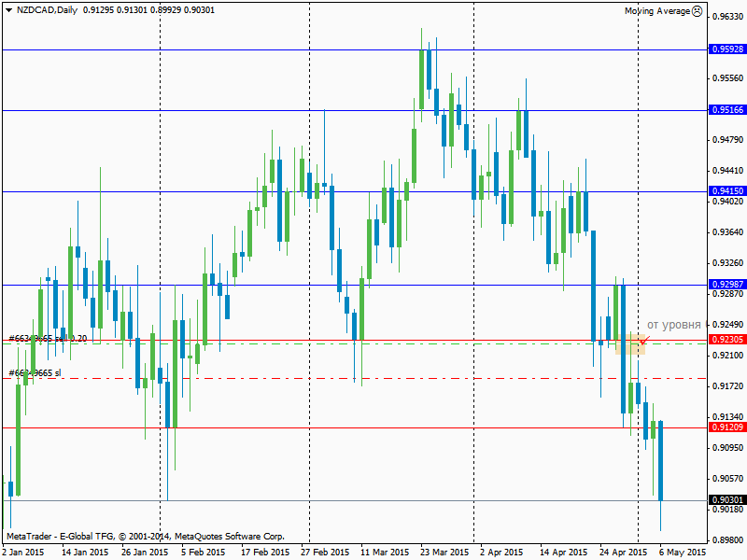Select the 0.92305 red level price label
The height and width of the screenshot is (560, 747).
pos(727,340)
